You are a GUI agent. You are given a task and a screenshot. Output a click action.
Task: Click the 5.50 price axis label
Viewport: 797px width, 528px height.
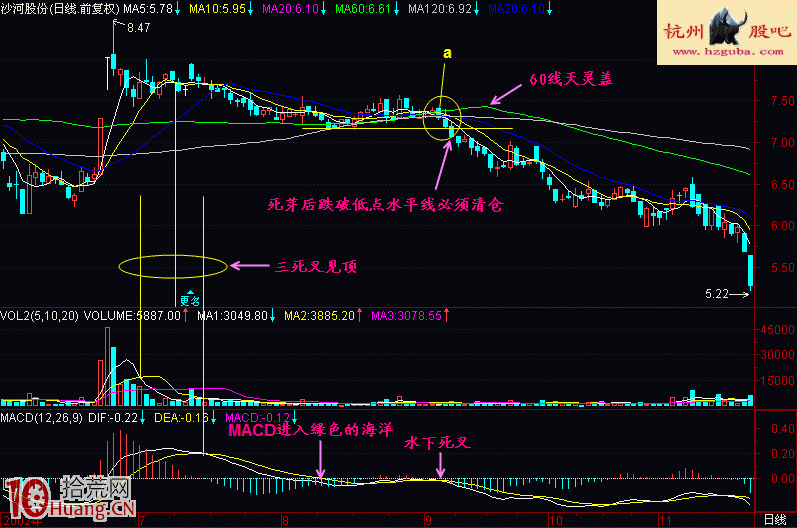click(x=782, y=267)
